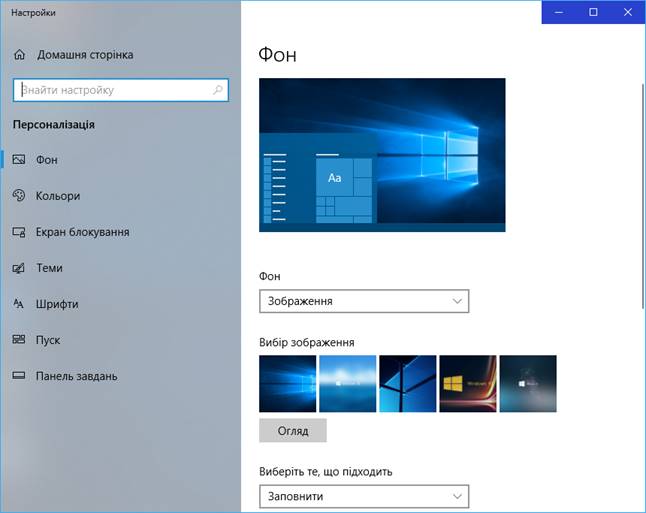The width and height of the screenshot is (646, 513).
Task: Click the Екран блокування monitor icon
Action: (19, 232)
